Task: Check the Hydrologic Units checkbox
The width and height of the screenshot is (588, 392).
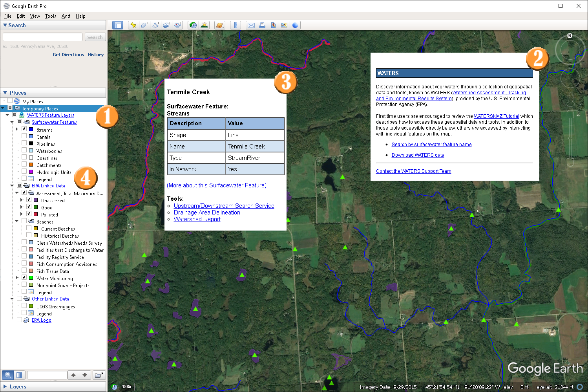Action: (x=24, y=172)
